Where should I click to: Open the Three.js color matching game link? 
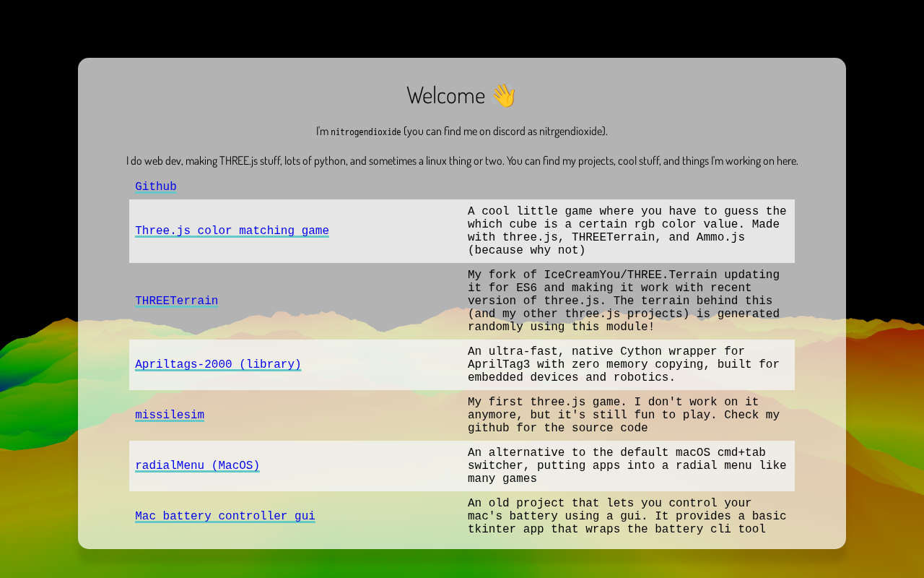(x=232, y=231)
